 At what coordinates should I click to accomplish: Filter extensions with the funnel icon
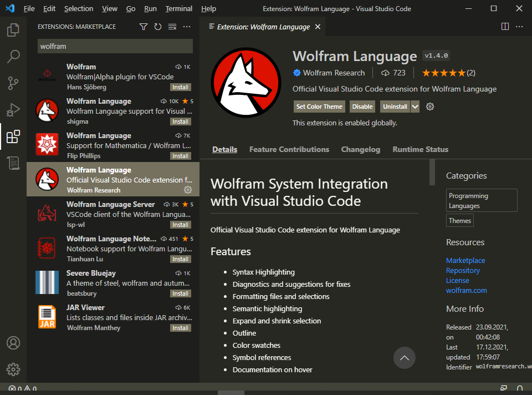pyautogui.click(x=144, y=27)
